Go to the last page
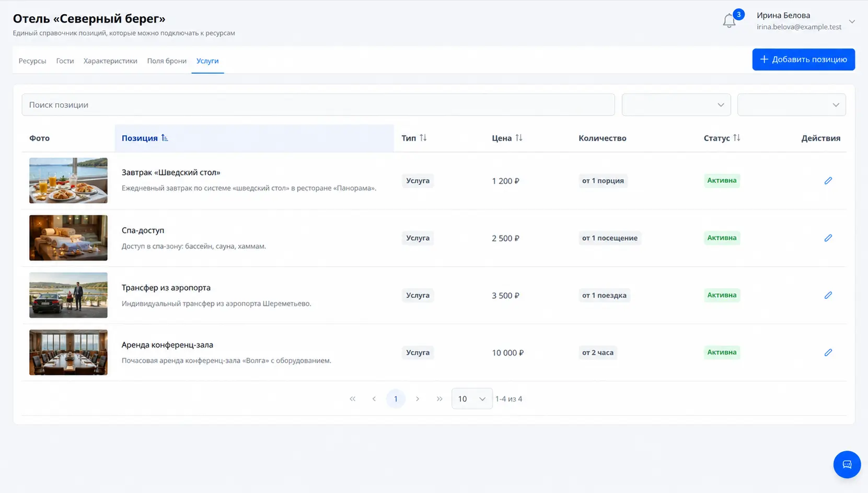 pos(439,399)
